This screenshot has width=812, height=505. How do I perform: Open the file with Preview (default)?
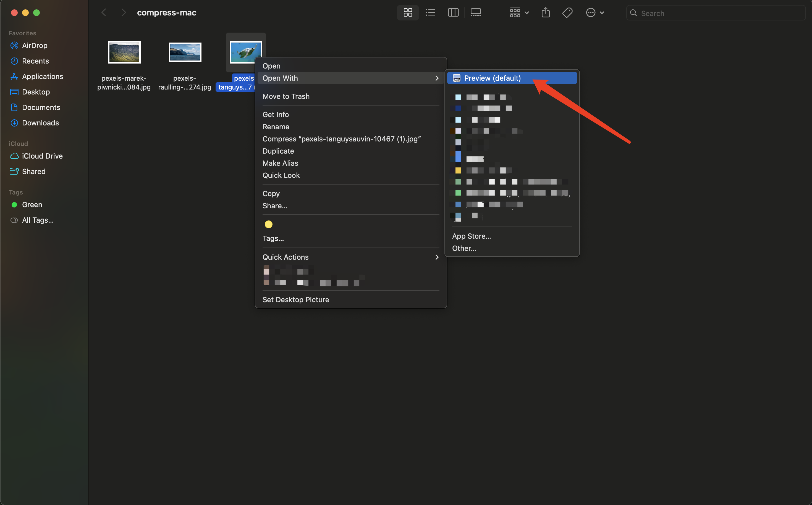(x=493, y=78)
